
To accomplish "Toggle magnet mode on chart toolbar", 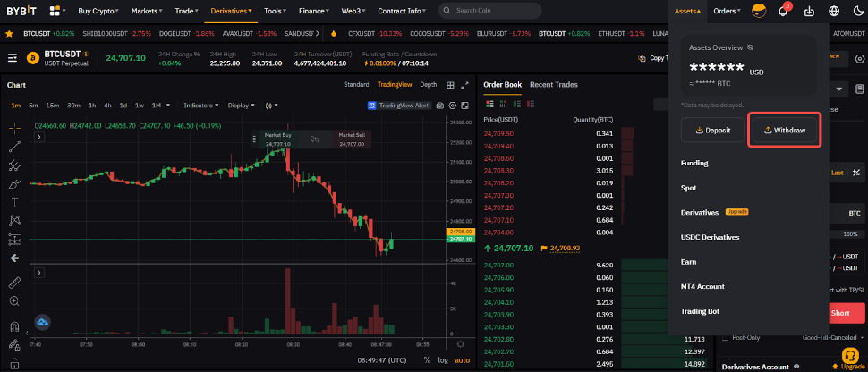I will click(15, 326).
